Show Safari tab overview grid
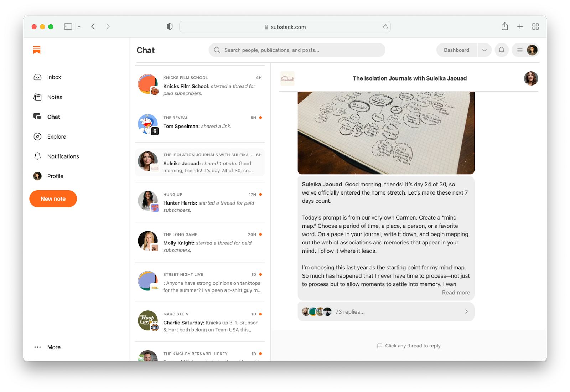The width and height of the screenshot is (570, 392). (x=535, y=26)
